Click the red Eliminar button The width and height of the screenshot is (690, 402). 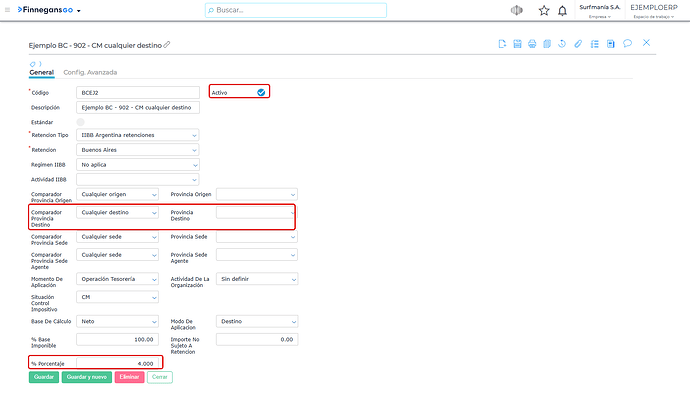coord(129,377)
